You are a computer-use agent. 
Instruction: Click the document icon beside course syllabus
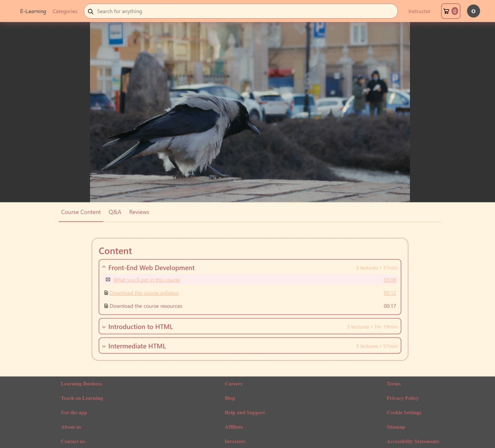pos(106,293)
